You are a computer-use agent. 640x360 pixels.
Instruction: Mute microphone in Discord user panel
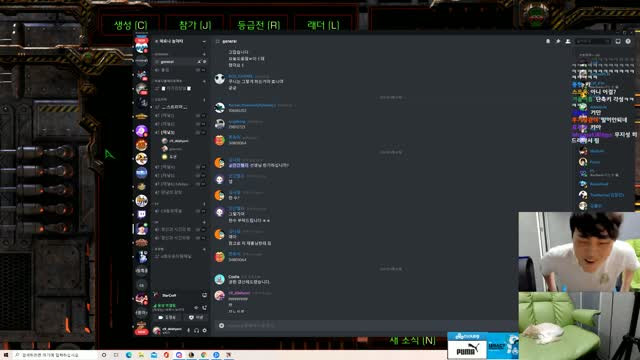click(189, 330)
